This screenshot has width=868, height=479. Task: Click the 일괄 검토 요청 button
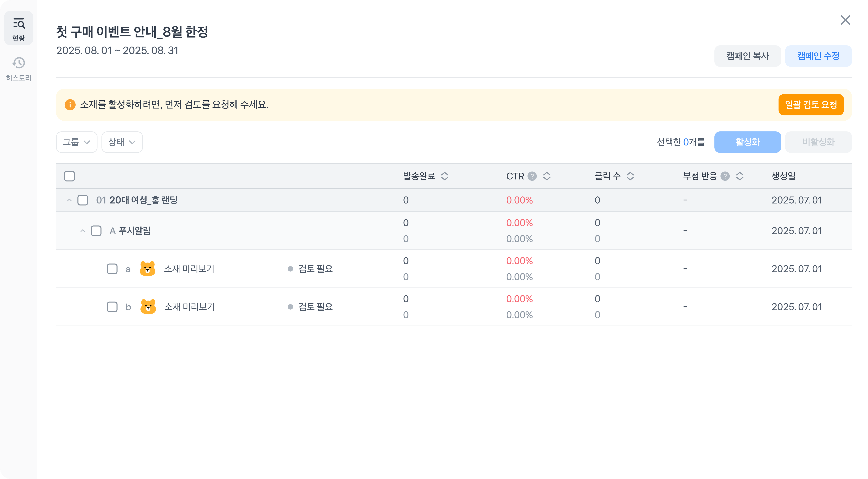click(811, 105)
